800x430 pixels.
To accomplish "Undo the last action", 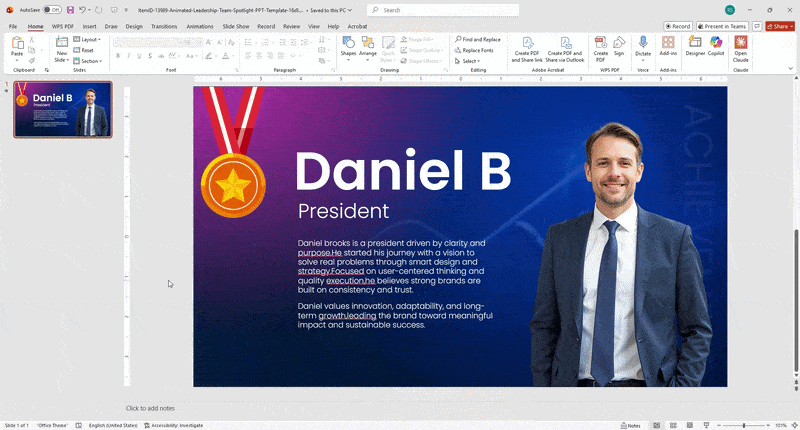I will click(82, 10).
